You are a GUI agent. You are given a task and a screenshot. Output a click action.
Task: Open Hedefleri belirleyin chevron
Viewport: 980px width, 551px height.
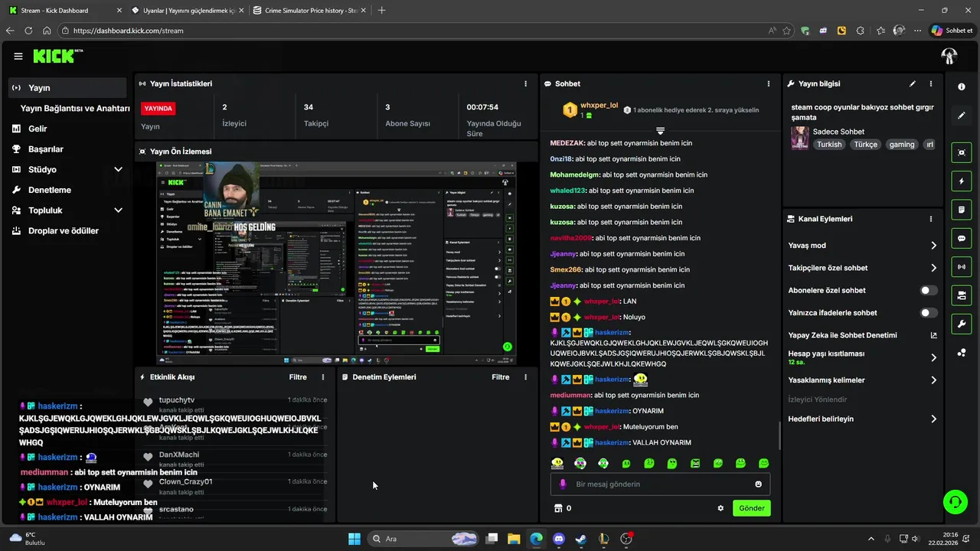click(933, 419)
